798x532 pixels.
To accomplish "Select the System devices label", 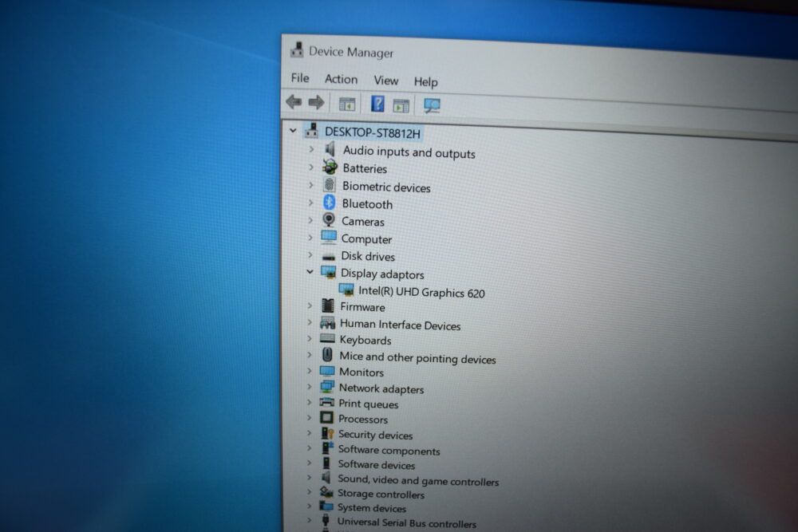I will point(372,507).
